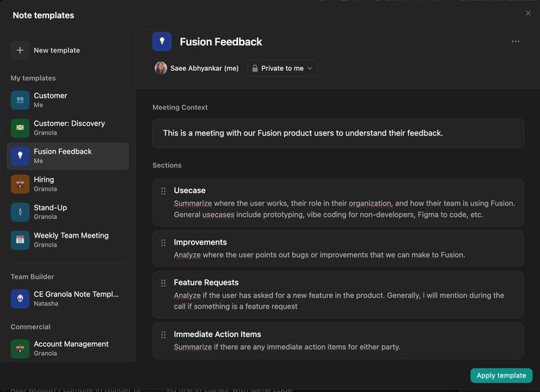The width and height of the screenshot is (540, 392).
Task: Select the Customer: Discovery template icon
Action: [20, 128]
